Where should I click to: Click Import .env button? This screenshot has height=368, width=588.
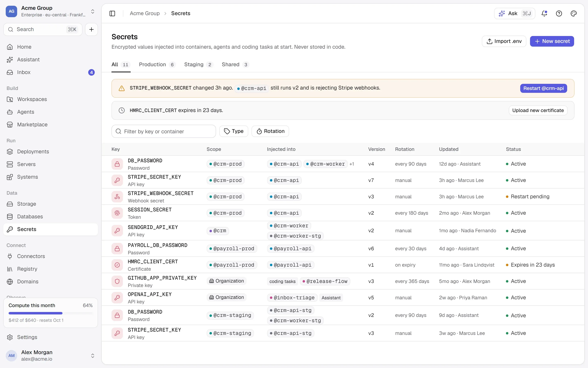(x=504, y=41)
